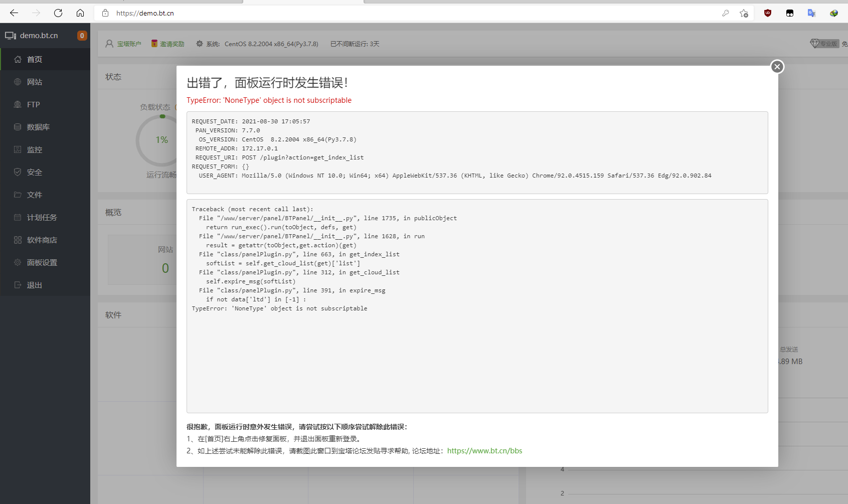This screenshot has width=848, height=504.
Task: Click the orange notification badge 0
Action: pos(82,36)
